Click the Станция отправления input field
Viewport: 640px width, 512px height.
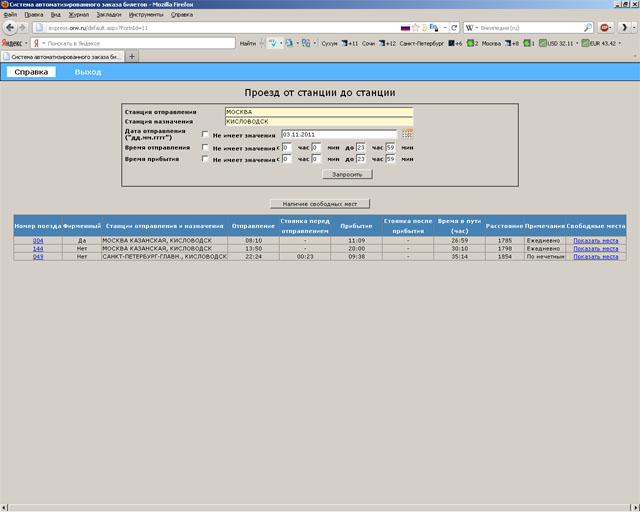coord(318,111)
